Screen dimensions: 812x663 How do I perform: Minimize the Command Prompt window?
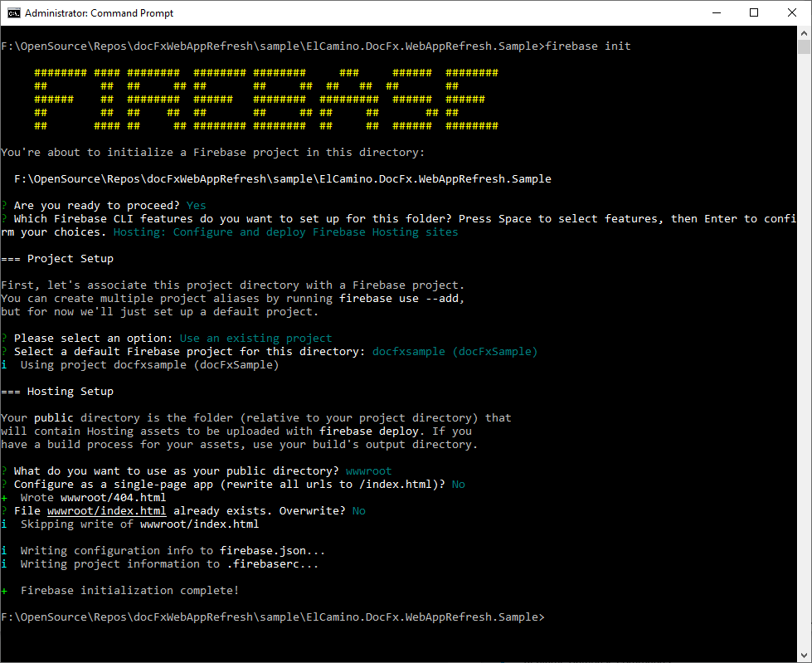pyautogui.click(x=716, y=13)
